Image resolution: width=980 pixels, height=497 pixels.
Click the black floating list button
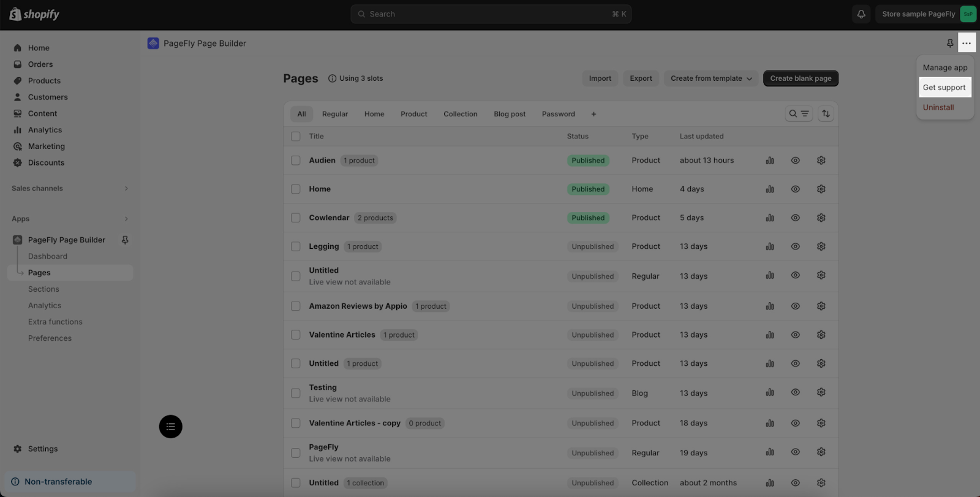pyautogui.click(x=171, y=427)
